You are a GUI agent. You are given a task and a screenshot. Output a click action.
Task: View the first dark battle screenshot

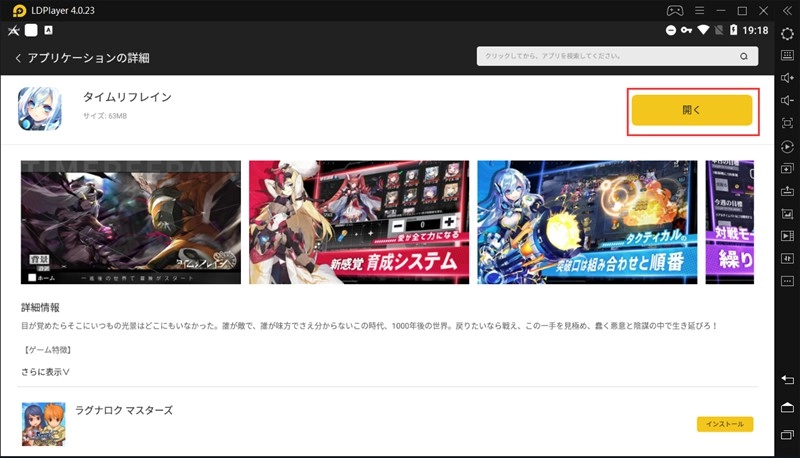click(131, 222)
